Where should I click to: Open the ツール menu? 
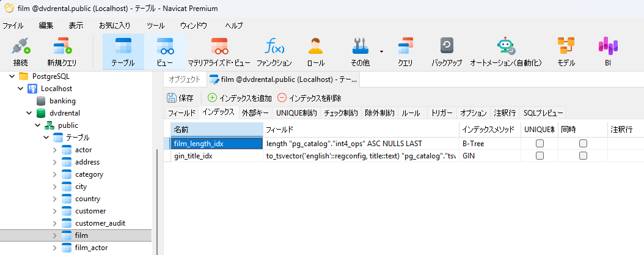coord(155,26)
